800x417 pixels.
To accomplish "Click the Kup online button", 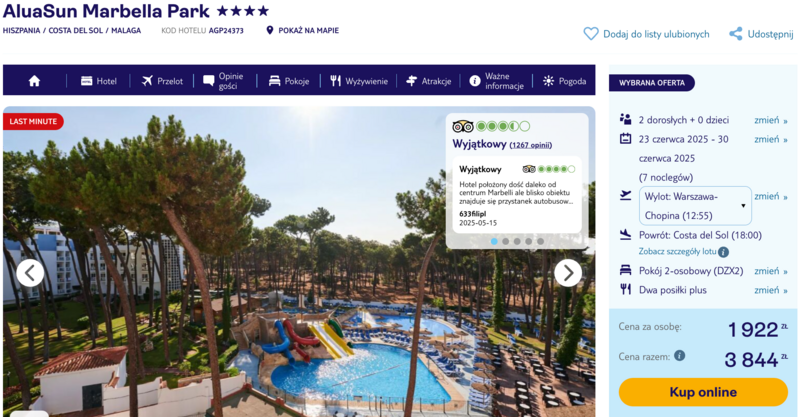I will click(703, 392).
